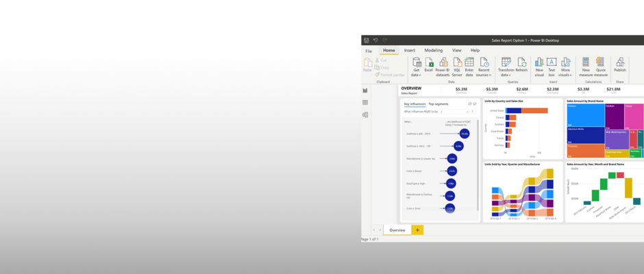Click the SQL Server icon
Screen dimensions: 644x274
tap(457, 67)
